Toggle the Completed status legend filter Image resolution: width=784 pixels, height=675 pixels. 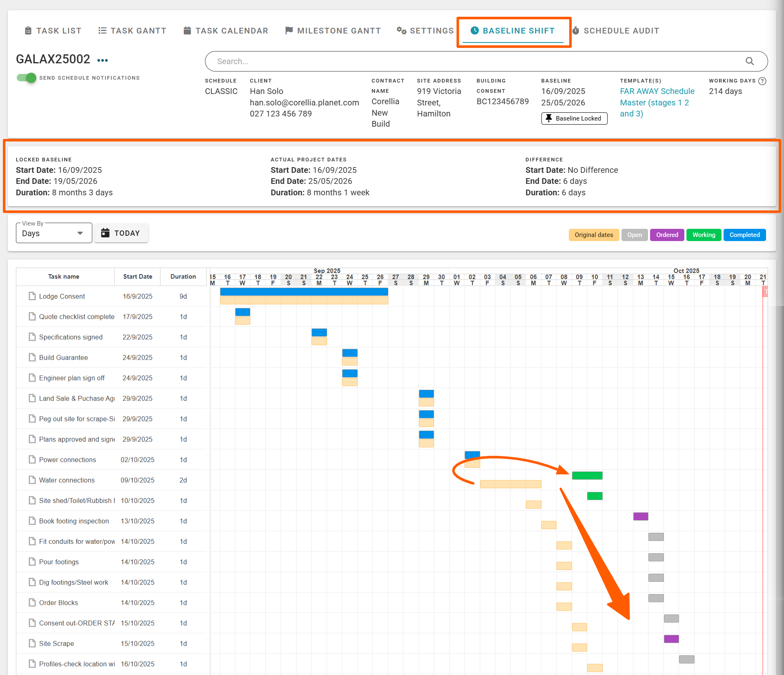coord(744,235)
